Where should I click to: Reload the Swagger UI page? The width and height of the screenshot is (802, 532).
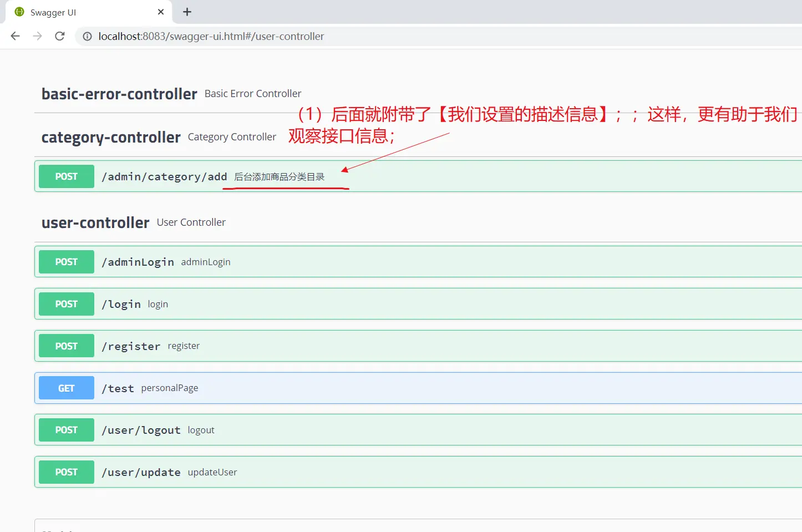[x=60, y=36]
